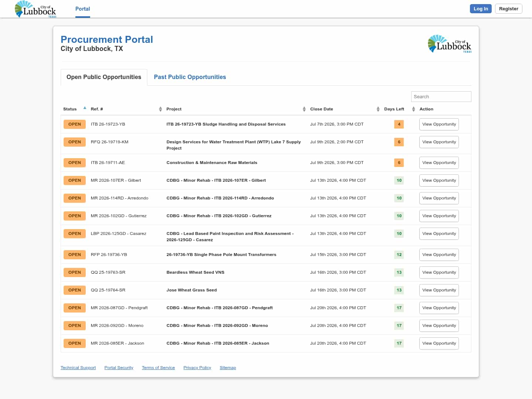The width and height of the screenshot is (532, 399).
Task: Click the 4 days left badge
Action: pyautogui.click(x=399, y=124)
